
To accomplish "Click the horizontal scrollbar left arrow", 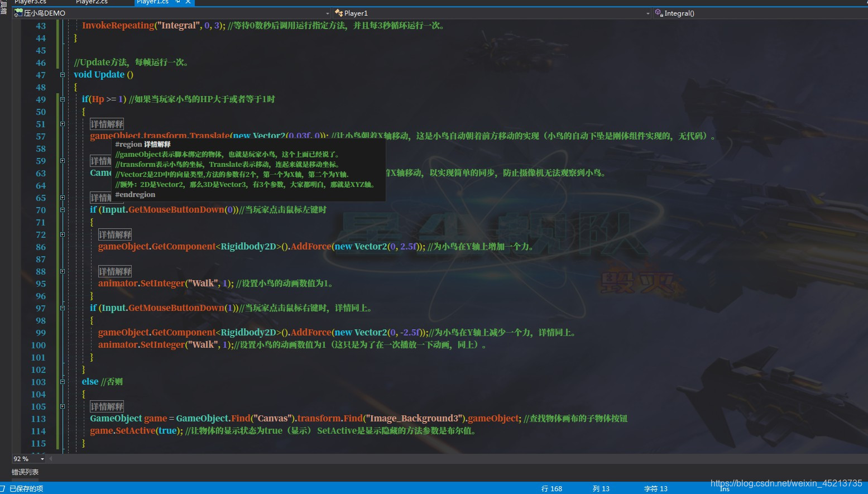I will 50,459.
